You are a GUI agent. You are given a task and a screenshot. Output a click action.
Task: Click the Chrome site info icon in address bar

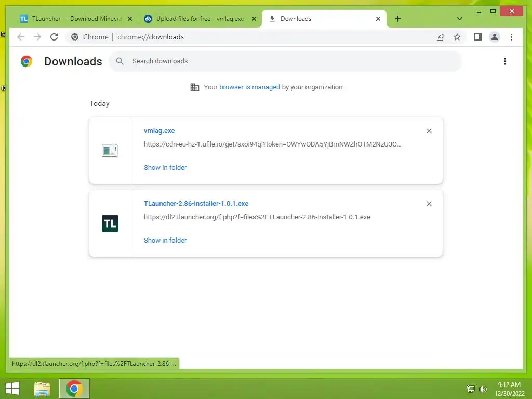pos(75,37)
